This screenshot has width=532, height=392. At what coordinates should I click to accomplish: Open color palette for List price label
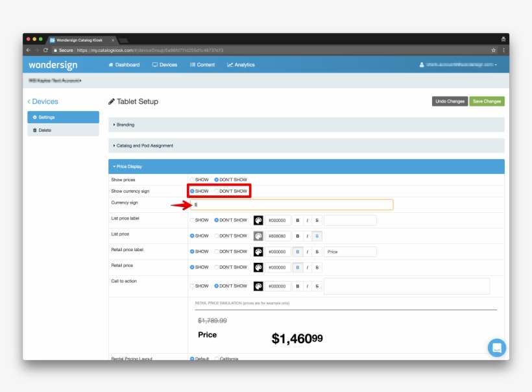258,220
